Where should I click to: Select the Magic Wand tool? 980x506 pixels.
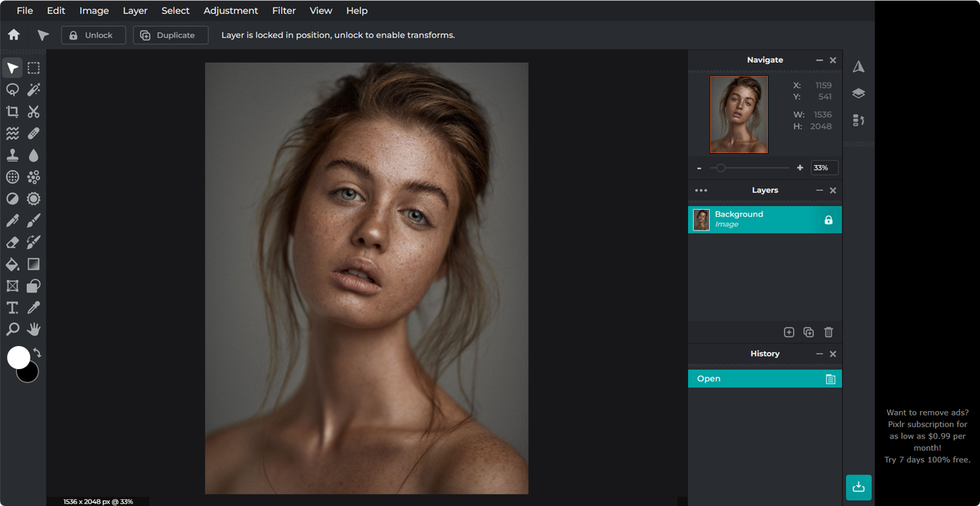pyautogui.click(x=34, y=90)
